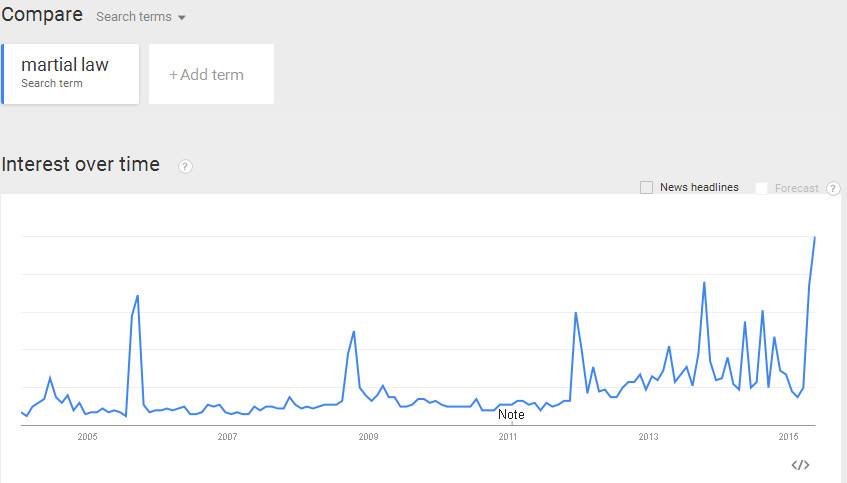Click the 2007 label on the time axis

(x=227, y=437)
